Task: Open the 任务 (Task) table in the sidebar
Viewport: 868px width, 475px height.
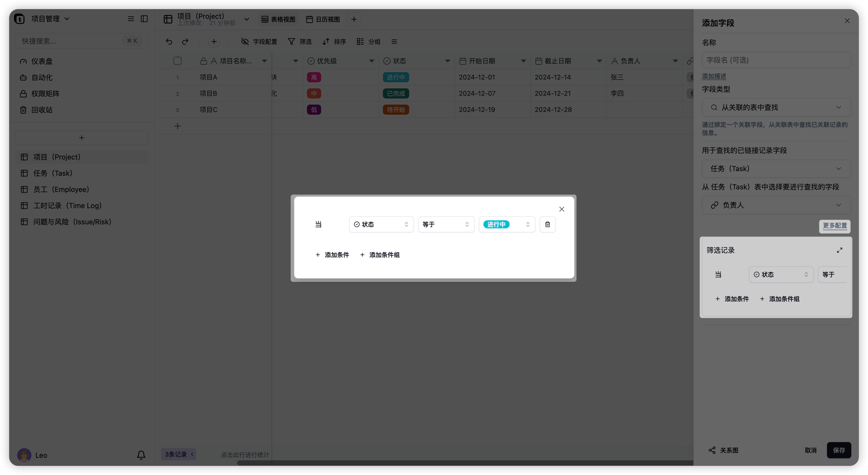Action: click(x=53, y=173)
